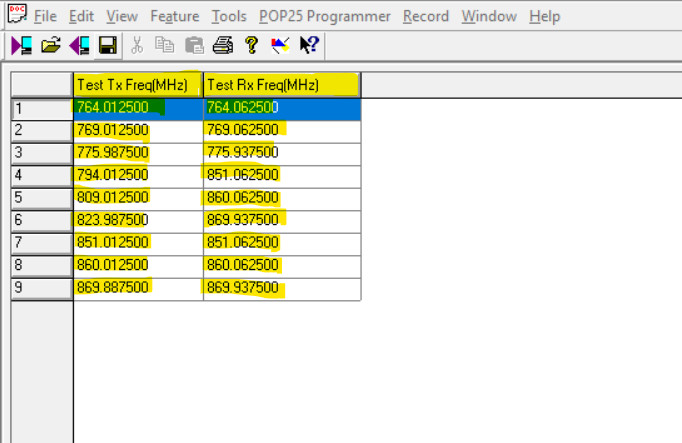Click Tx cell 823.987500
This screenshot has height=443, width=682.
point(138,222)
